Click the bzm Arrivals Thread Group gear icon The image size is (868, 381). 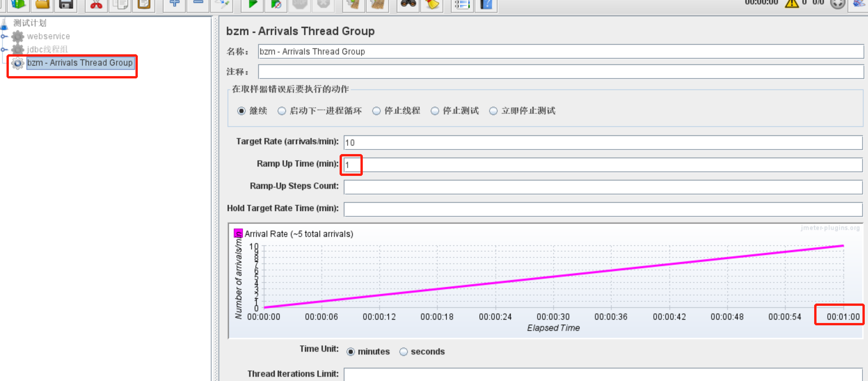tap(18, 63)
